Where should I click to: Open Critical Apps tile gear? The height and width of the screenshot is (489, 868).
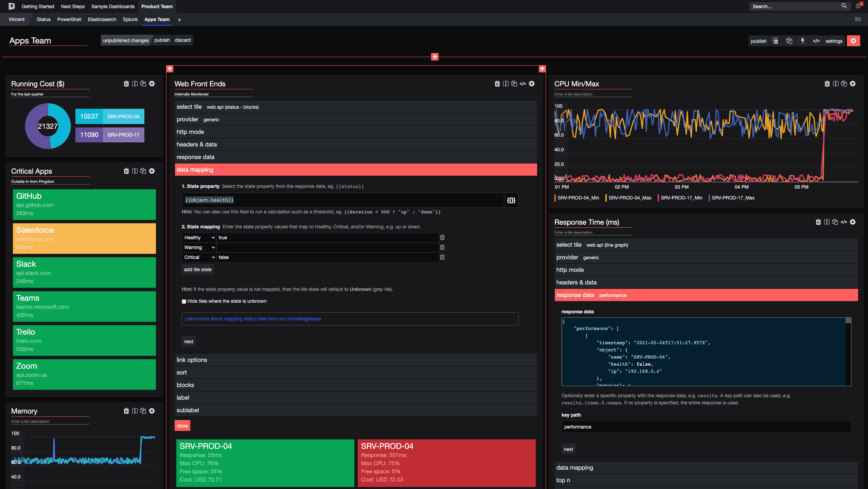(152, 171)
